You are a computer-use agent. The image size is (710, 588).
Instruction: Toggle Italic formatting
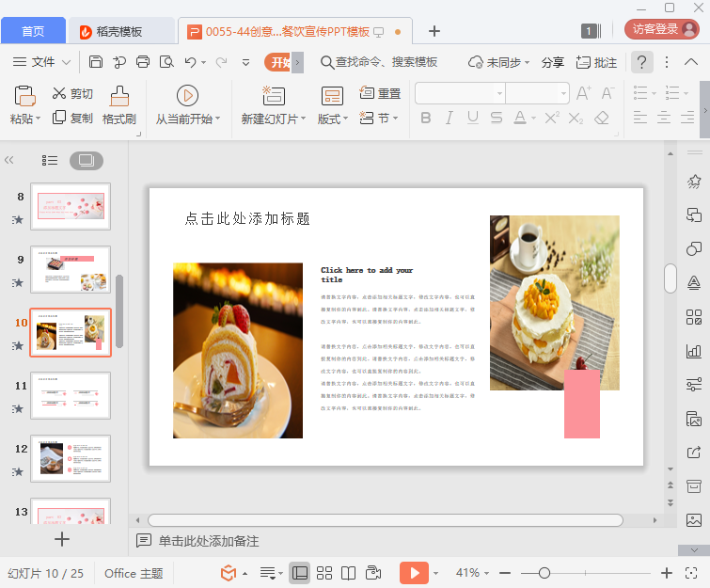point(450,119)
